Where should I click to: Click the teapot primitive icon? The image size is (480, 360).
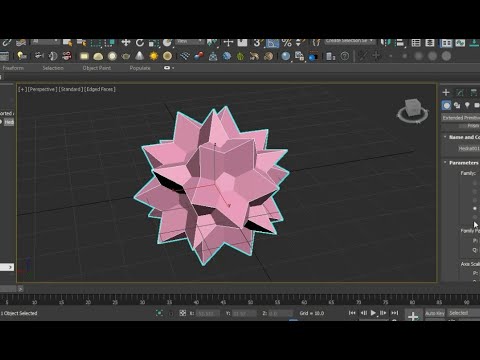click(126, 56)
